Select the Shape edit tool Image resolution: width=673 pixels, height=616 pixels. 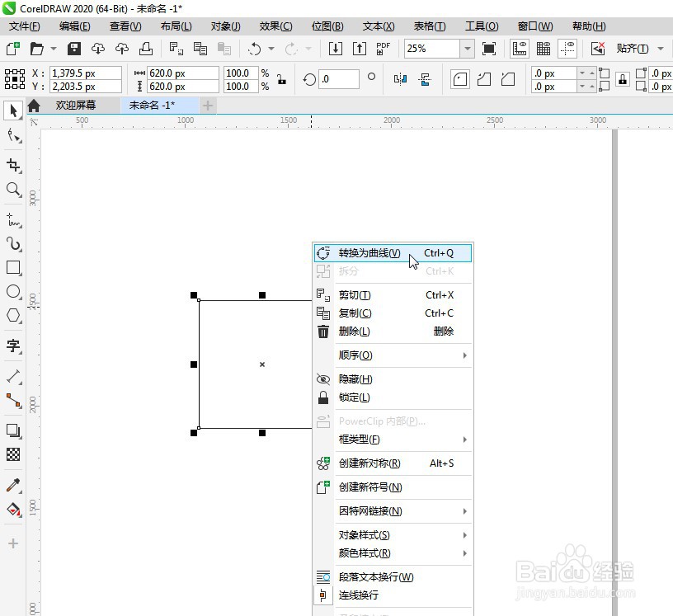[x=13, y=136]
